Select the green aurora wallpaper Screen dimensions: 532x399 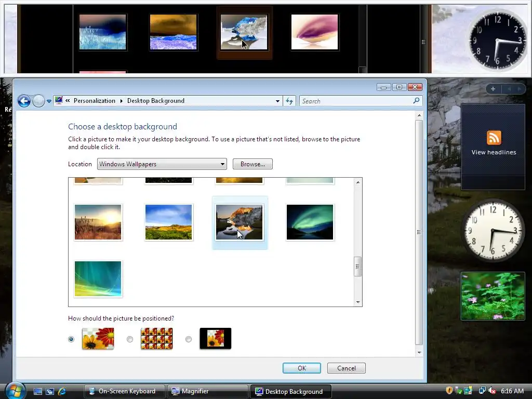310,222
